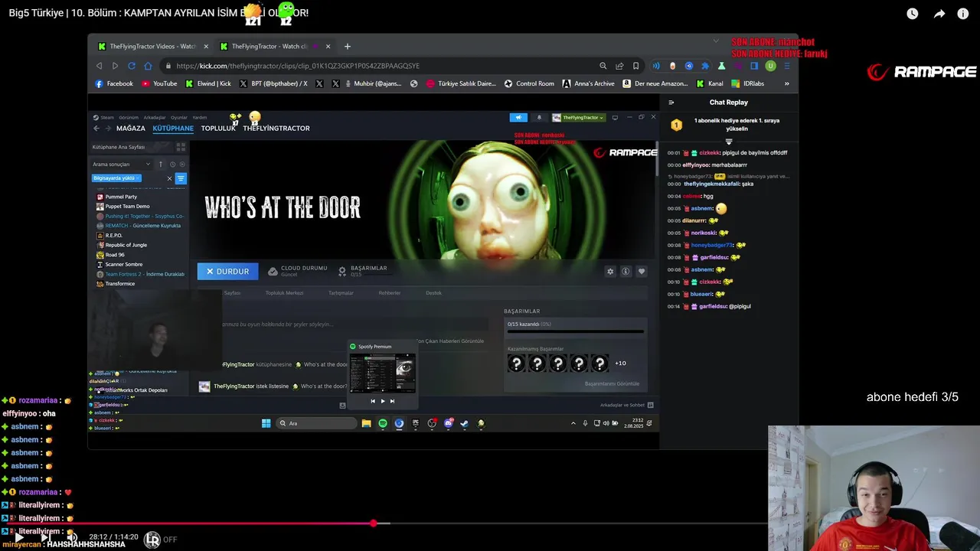Open the Control Room bookmark
980x551 pixels.
529,83
